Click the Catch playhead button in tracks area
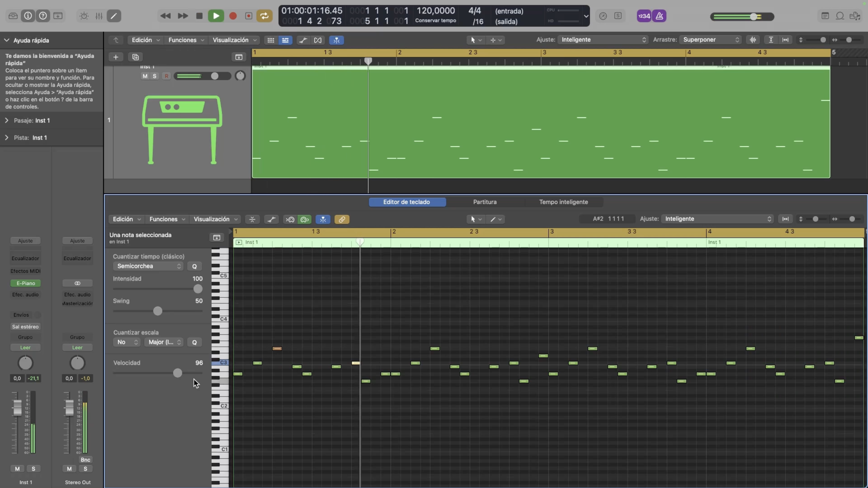 tap(336, 40)
